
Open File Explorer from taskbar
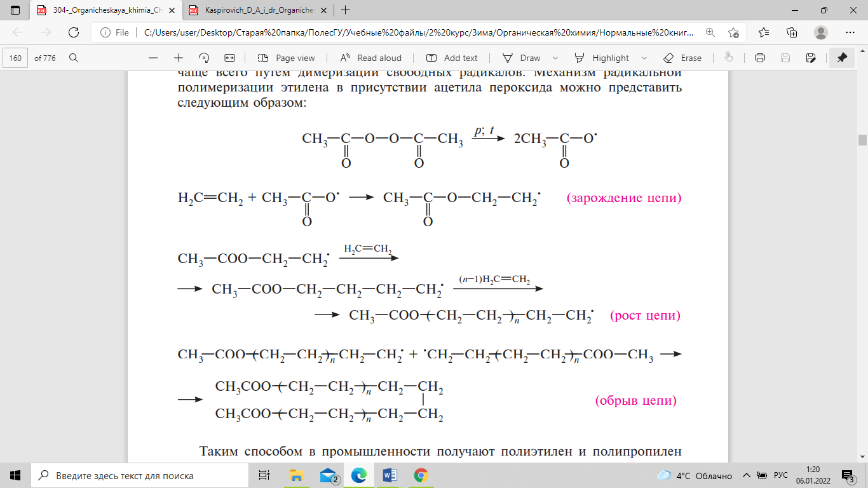tap(297, 475)
